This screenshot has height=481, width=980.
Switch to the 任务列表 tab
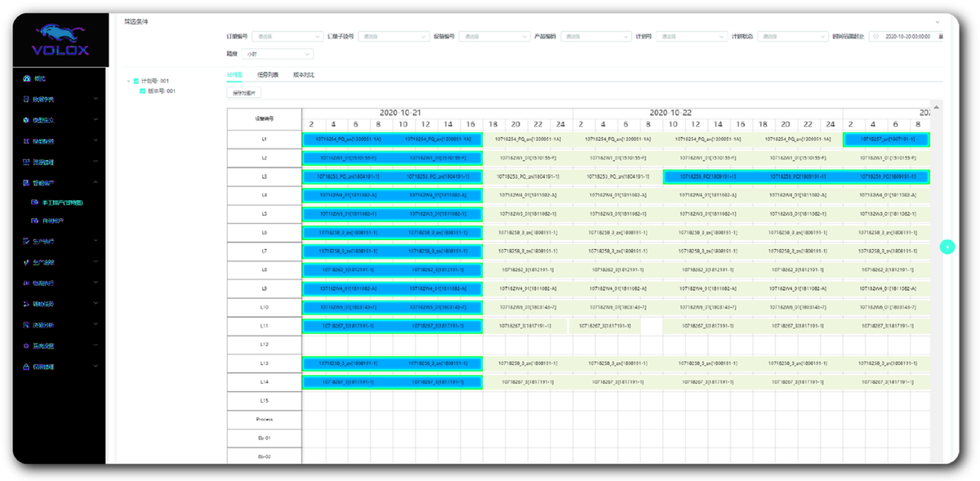(268, 74)
